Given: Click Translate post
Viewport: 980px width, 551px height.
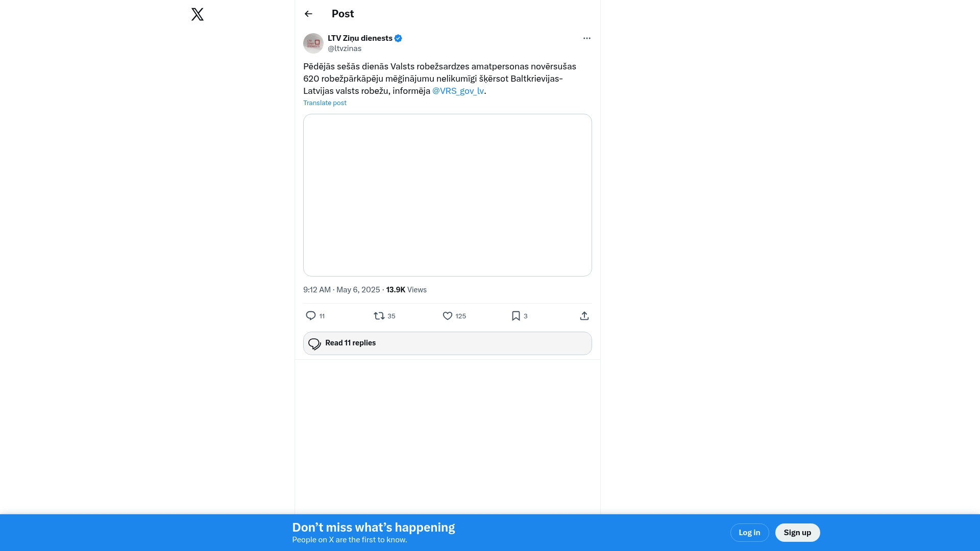Looking at the screenshot, I should [325, 103].
